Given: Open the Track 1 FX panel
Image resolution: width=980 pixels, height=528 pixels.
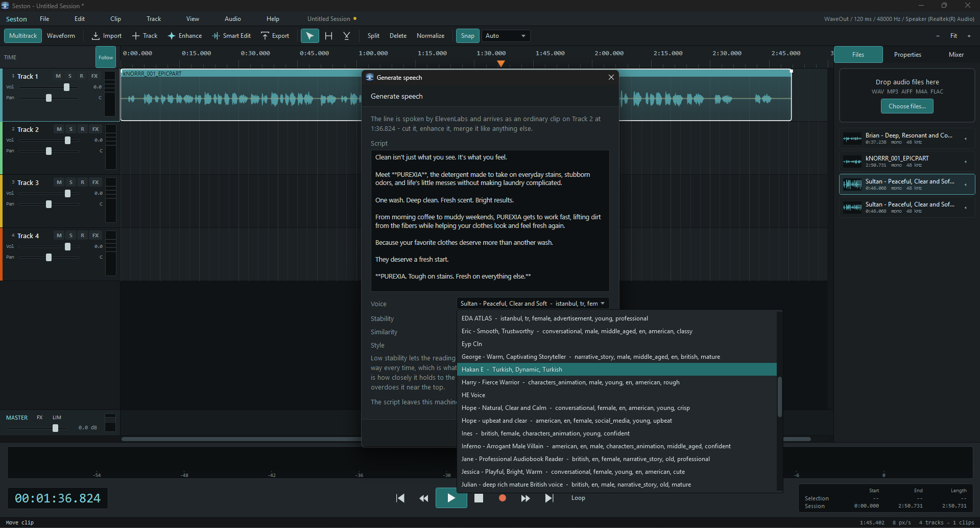Looking at the screenshot, I should 94,76.
